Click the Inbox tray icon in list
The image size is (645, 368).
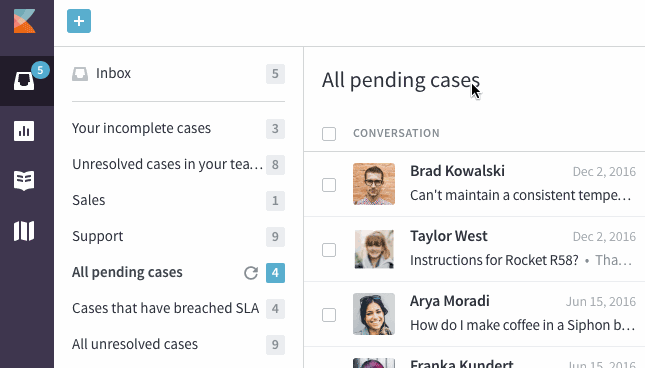[80, 74]
